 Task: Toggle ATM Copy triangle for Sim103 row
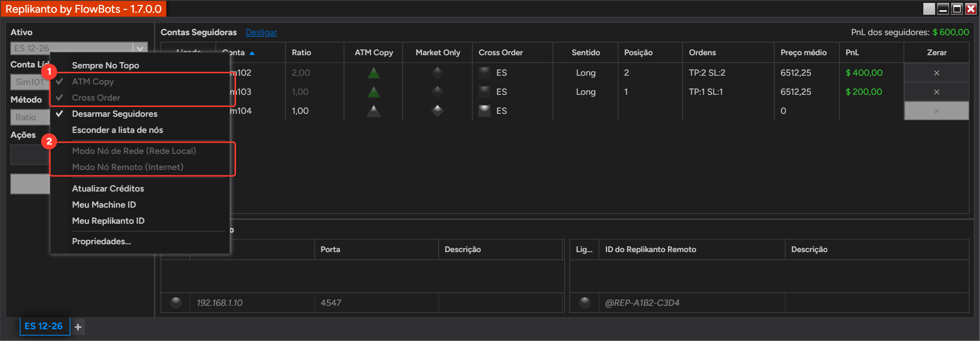click(373, 92)
